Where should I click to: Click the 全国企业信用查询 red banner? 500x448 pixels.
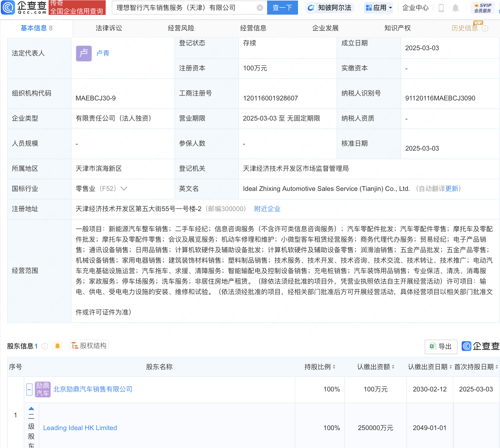tap(77, 8)
